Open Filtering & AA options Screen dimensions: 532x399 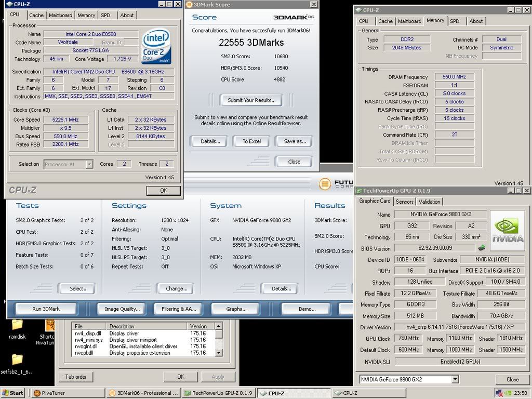click(x=179, y=309)
